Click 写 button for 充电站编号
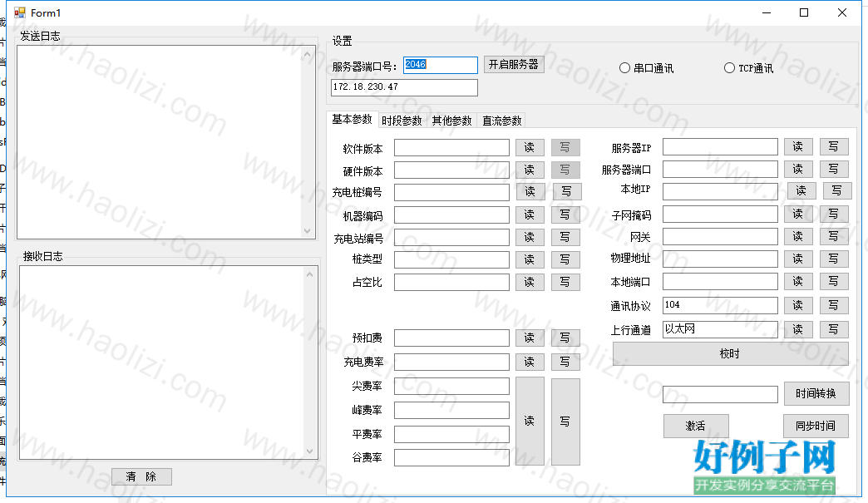 pos(565,238)
